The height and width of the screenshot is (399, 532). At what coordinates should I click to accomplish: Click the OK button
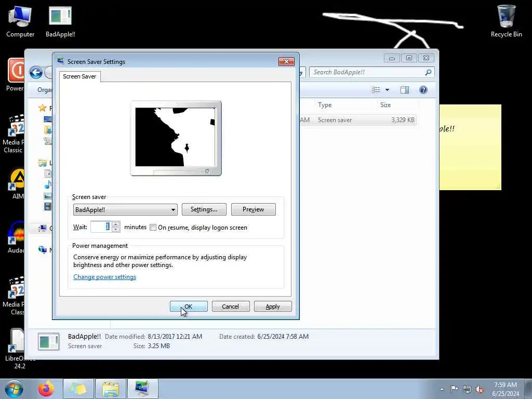188,307
